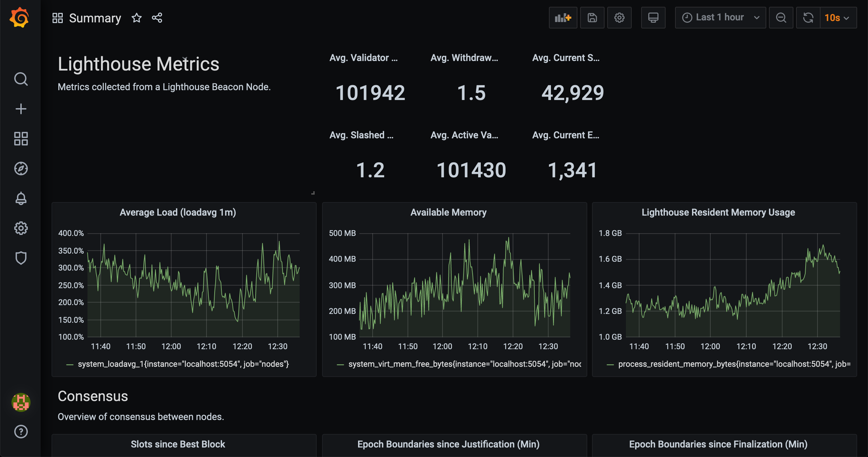This screenshot has width=868, height=457.
Task: Click the Avg. Slashed stat title
Action: [x=361, y=135]
